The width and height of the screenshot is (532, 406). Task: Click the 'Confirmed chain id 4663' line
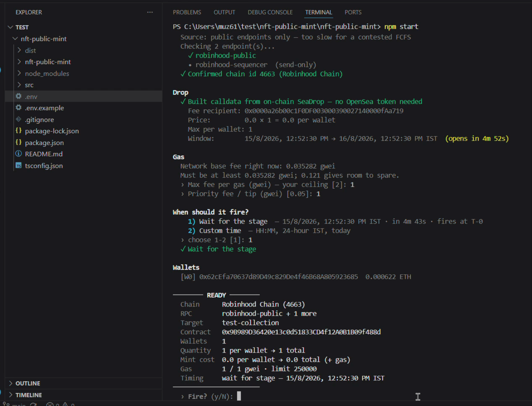tap(262, 74)
